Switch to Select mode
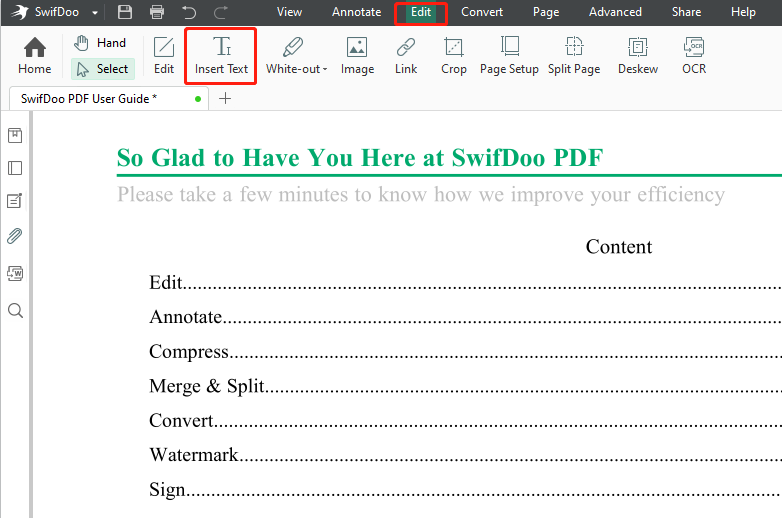This screenshot has height=518, width=782. coord(103,69)
